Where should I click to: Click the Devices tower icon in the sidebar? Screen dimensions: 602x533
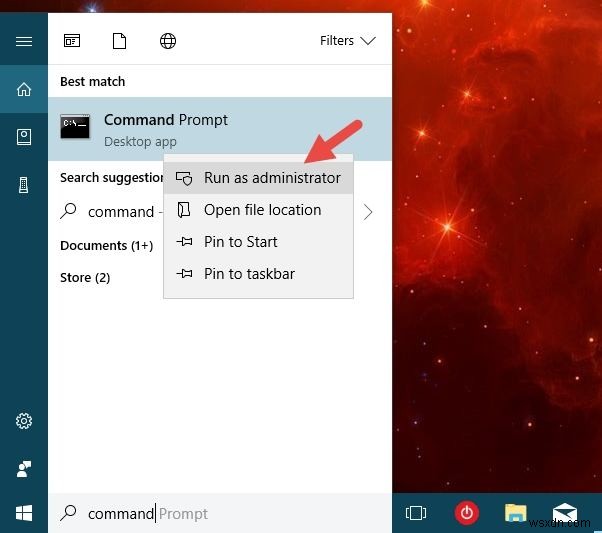(24, 185)
